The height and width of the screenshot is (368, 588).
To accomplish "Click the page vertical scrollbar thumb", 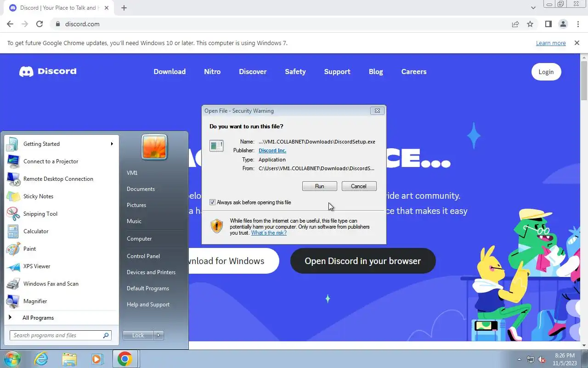I will tap(584, 81).
